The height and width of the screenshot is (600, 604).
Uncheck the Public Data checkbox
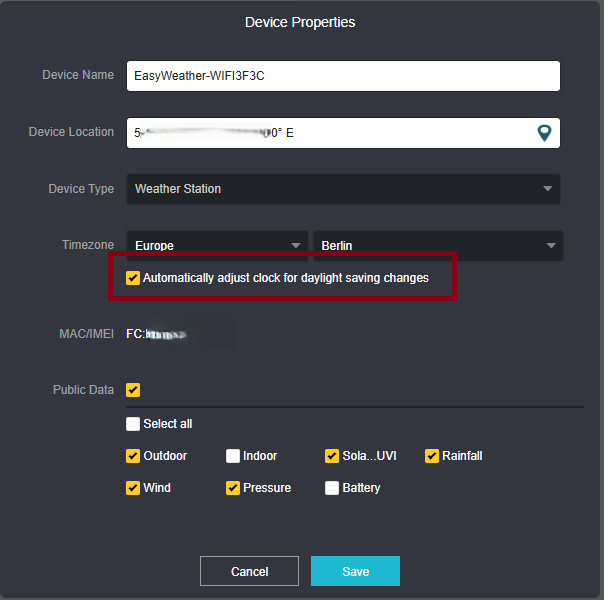[x=133, y=390]
